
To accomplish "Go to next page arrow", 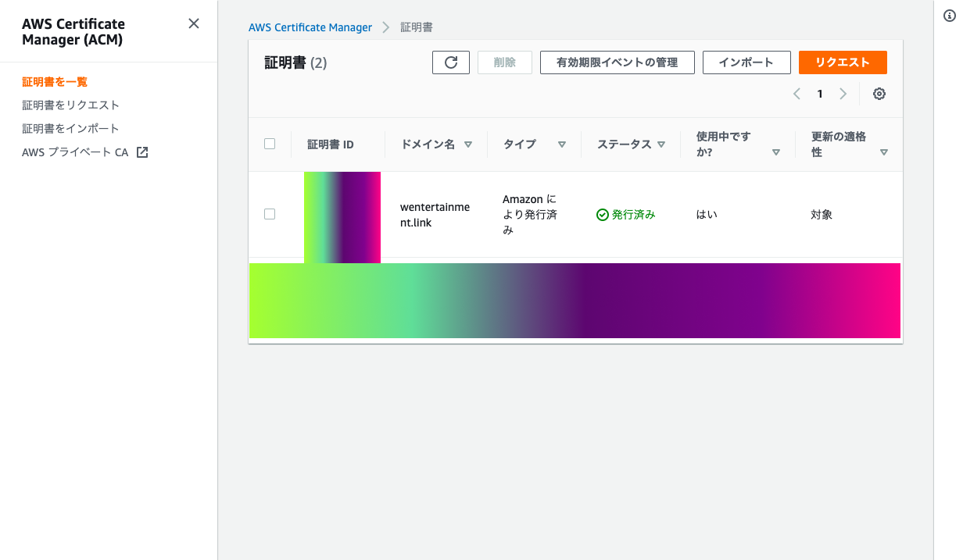I will click(x=843, y=94).
